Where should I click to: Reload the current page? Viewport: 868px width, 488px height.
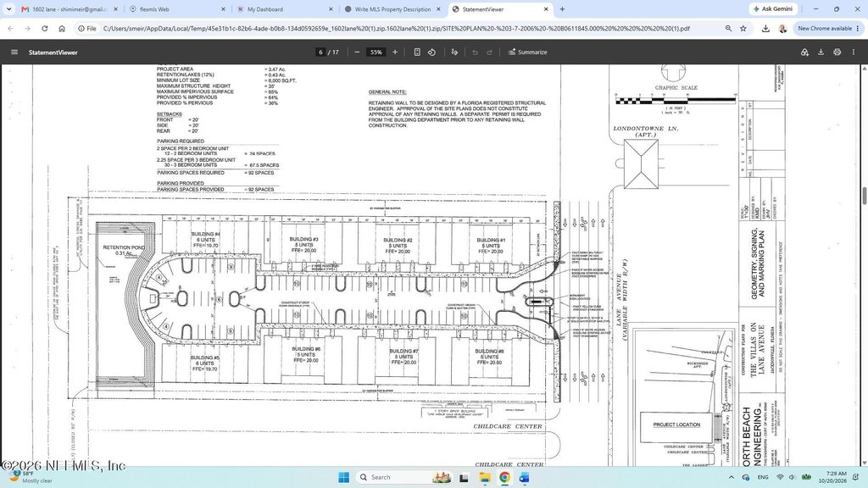tap(45, 28)
